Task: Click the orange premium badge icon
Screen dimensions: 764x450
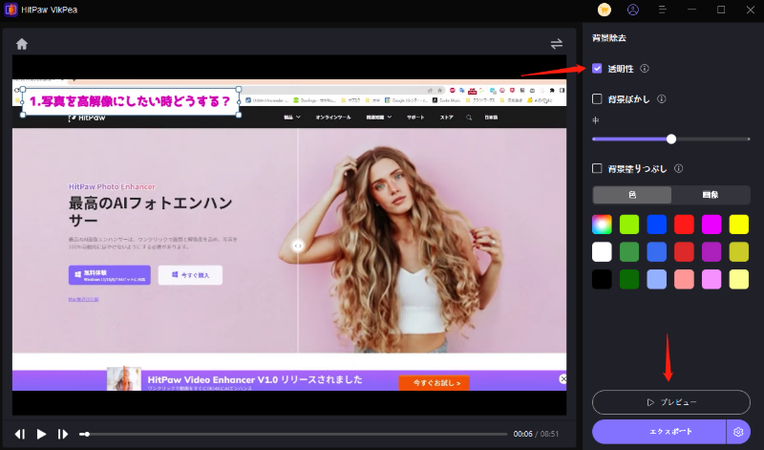Action: pyautogui.click(x=604, y=10)
